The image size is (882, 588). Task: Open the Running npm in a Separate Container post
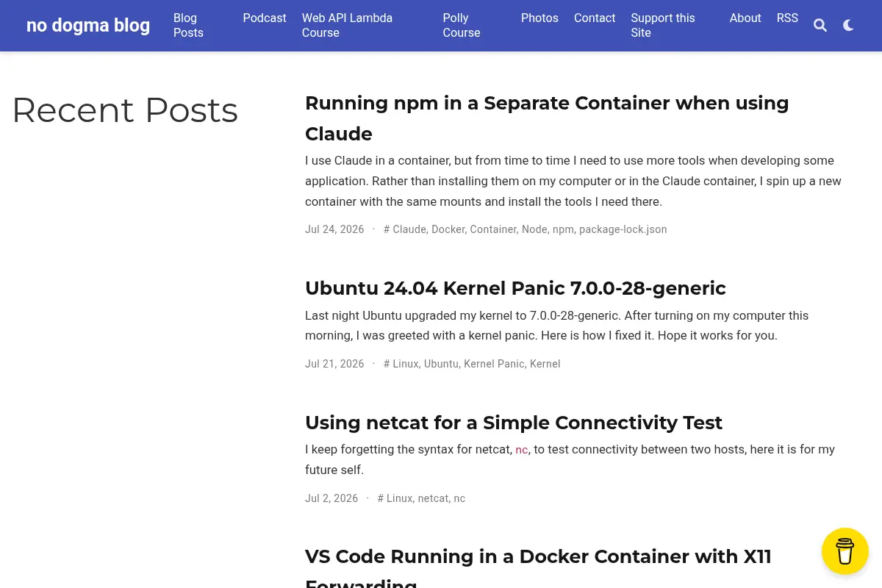point(547,118)
